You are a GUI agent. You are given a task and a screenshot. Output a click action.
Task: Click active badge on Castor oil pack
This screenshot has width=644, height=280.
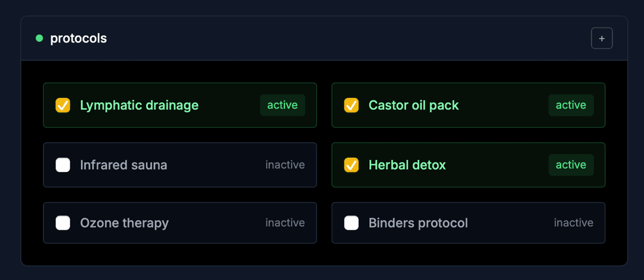tap(571, 105)
